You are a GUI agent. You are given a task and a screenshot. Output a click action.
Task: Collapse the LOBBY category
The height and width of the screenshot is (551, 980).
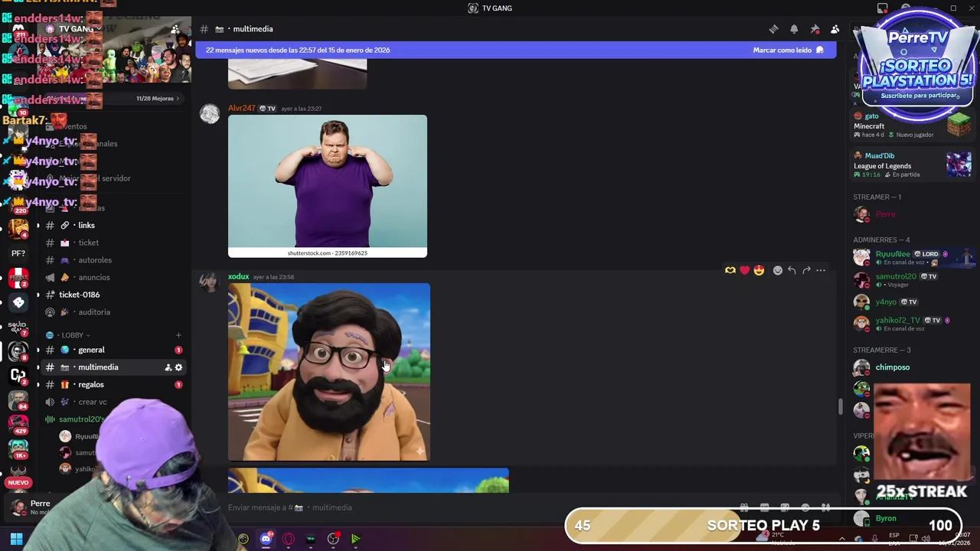click(73, 335)
